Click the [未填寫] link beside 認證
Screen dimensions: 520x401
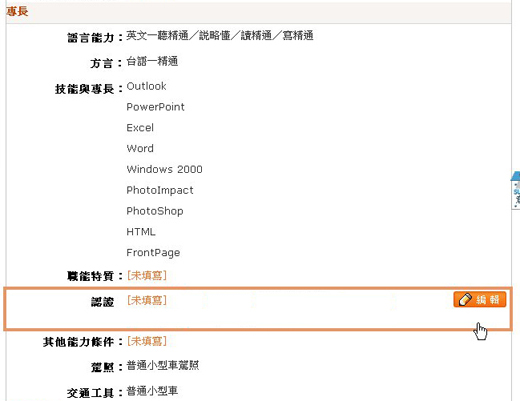tap(147, 300)
